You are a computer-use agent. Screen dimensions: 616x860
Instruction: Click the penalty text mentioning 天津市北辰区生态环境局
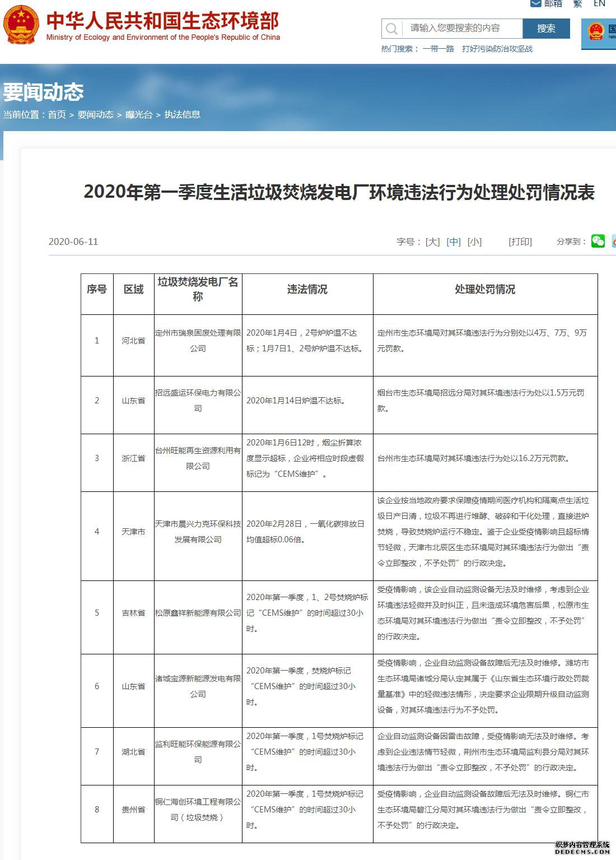point(483,532)
